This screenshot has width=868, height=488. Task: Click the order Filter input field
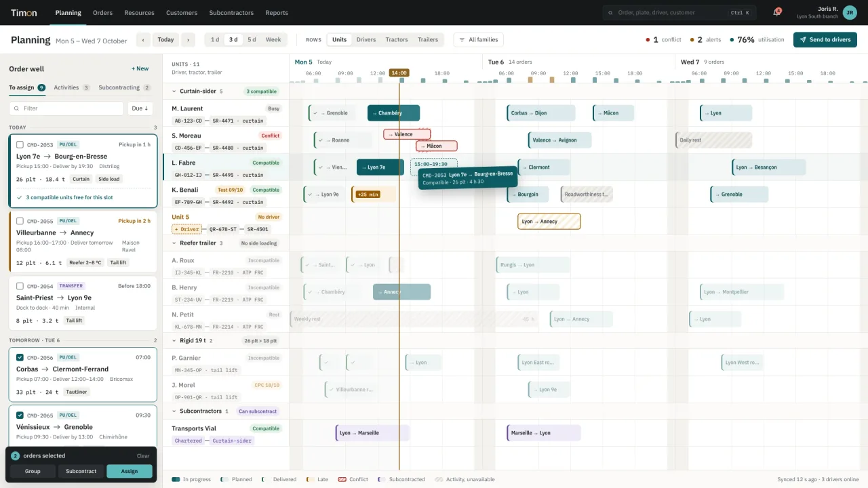click(66, 108)
